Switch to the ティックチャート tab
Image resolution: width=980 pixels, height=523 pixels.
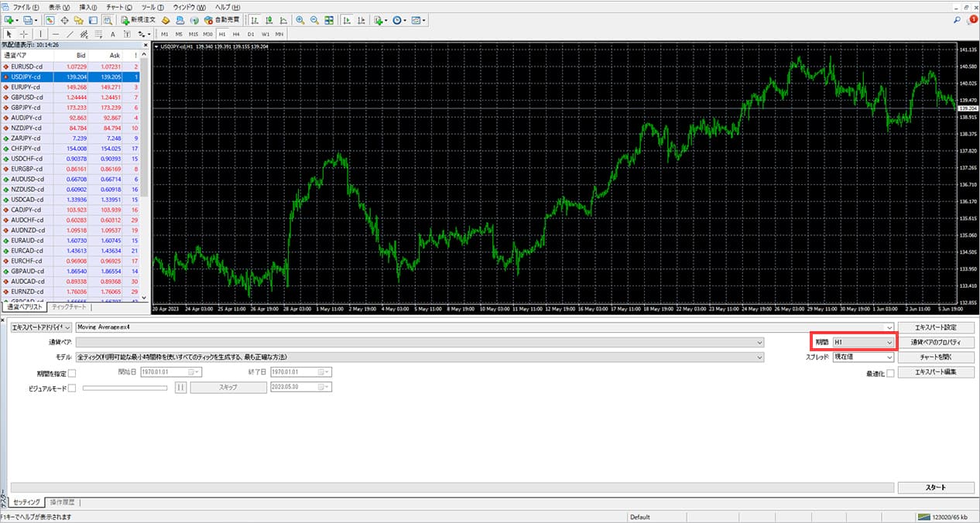click(x=68, y=307)
